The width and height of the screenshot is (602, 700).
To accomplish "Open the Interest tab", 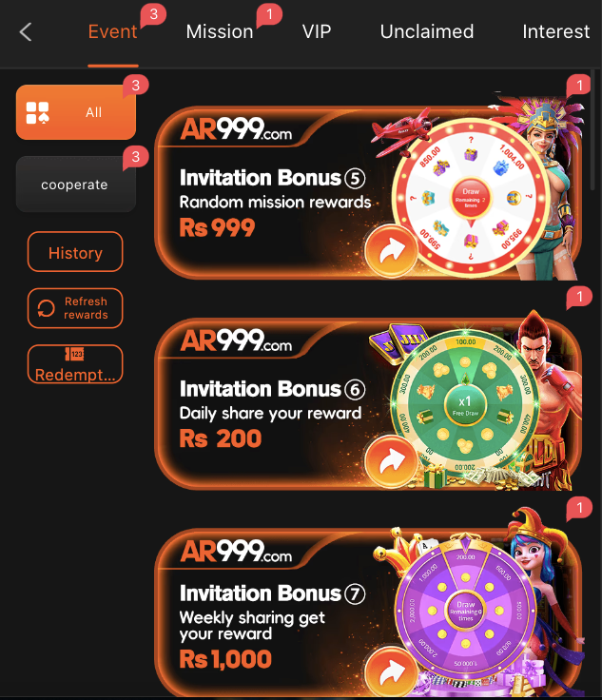I will click(x=556, y=31).
